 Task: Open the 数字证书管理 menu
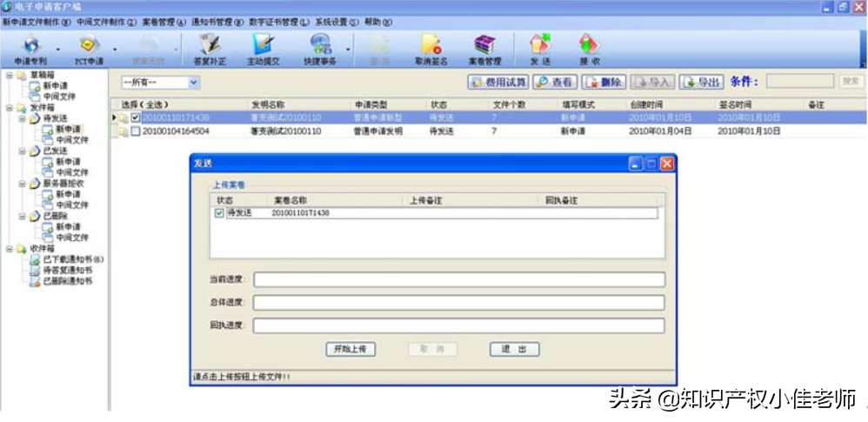click(x=279, y=22)
